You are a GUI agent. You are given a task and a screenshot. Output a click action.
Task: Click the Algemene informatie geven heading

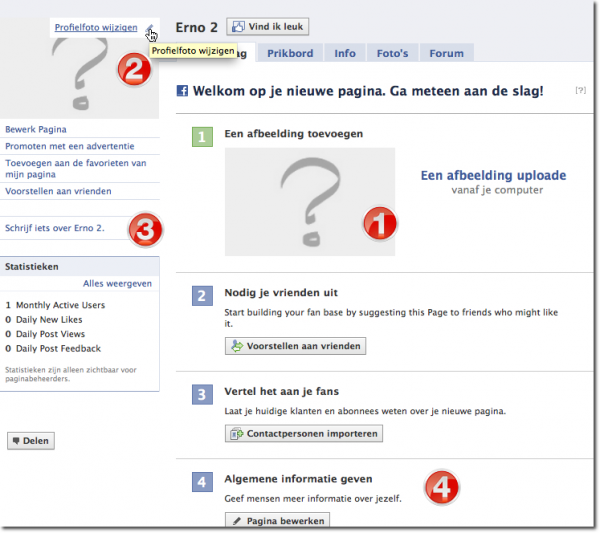point(298,479)
